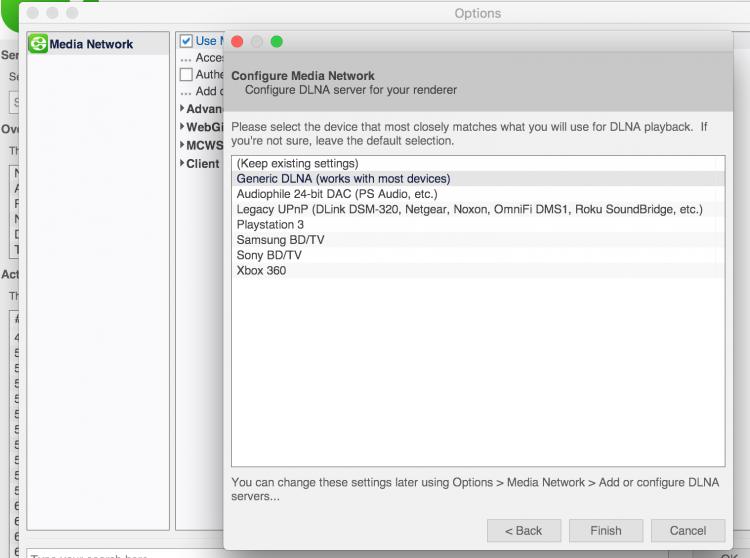Click Finish to complete DLNA setup

point(606,531)
